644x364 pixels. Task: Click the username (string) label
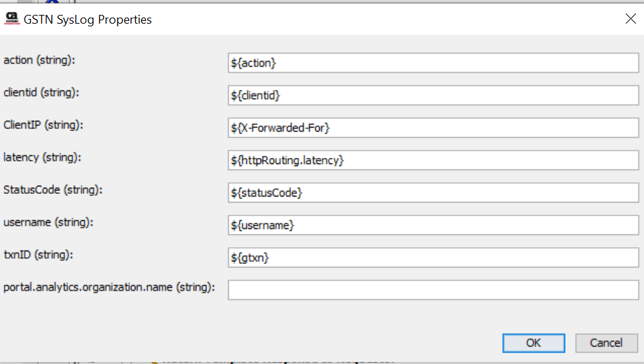[x=49, y=223]
